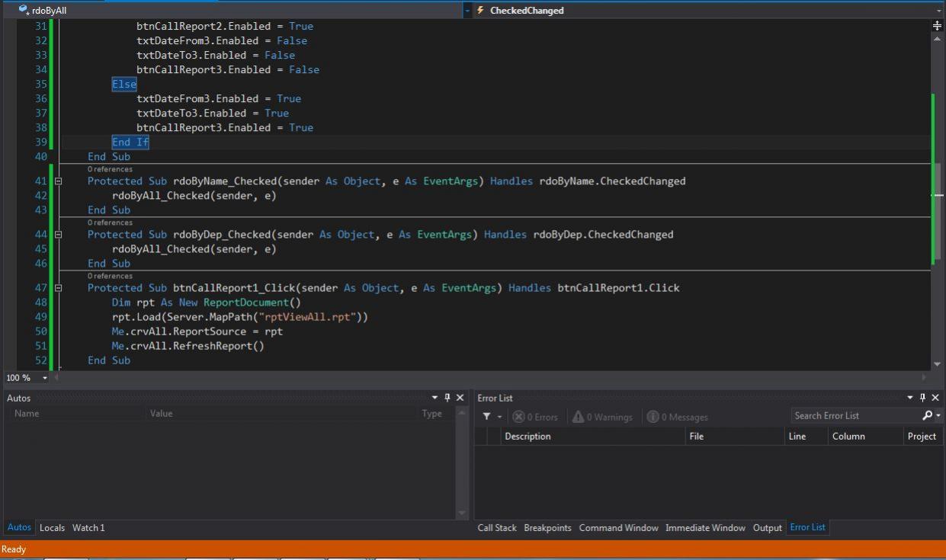
Task: Switch to the Breakpoints tab
Action: point(547,527)
